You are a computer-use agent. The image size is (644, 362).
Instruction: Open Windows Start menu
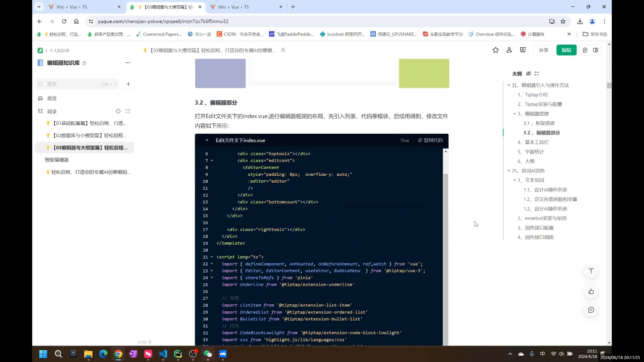pos(43,354)
